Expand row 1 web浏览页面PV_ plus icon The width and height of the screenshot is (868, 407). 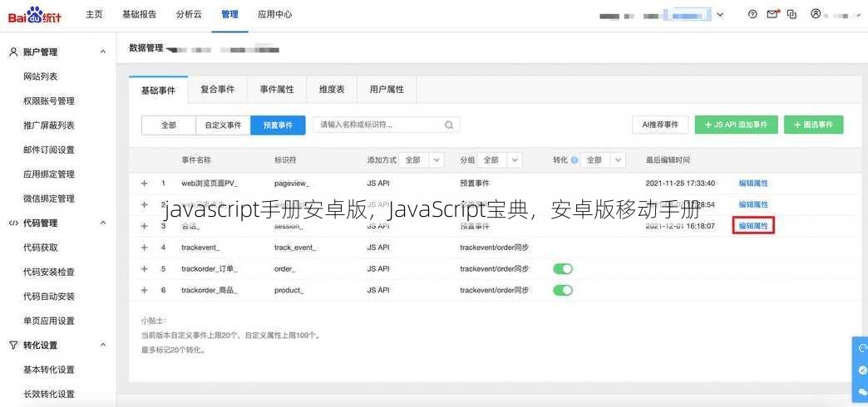145,183
